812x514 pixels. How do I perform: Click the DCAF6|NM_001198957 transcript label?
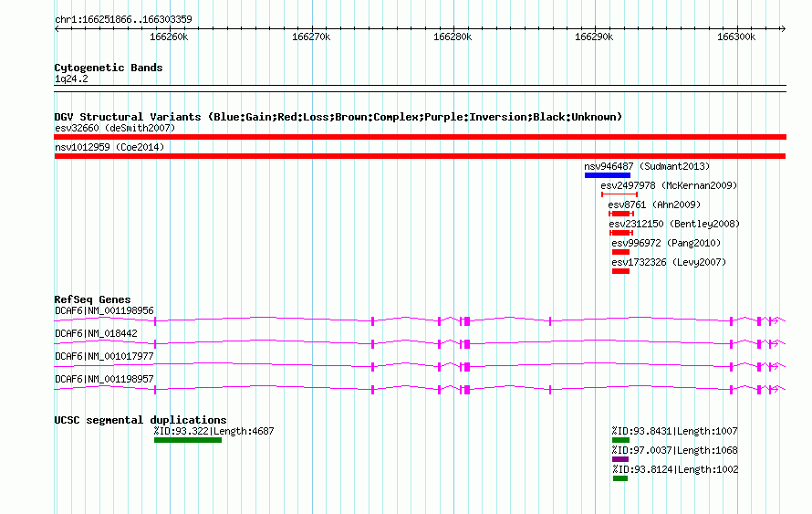pyautogui.click(x=104, y=379)
